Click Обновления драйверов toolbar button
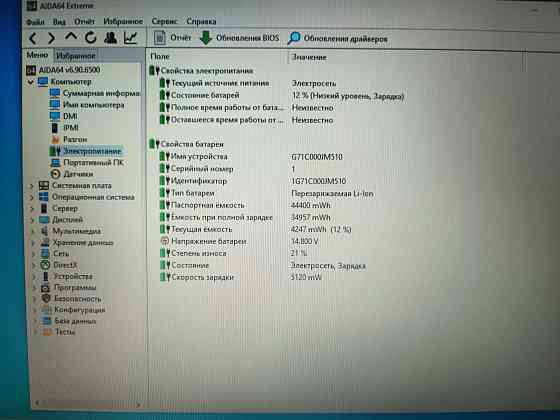 (338, 38)
